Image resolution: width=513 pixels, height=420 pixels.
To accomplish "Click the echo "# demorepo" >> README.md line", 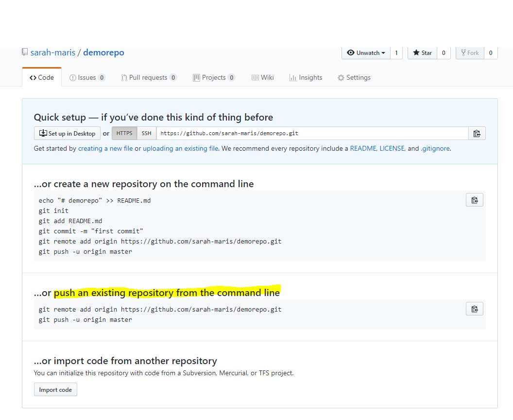I will [x=95, y=200].
